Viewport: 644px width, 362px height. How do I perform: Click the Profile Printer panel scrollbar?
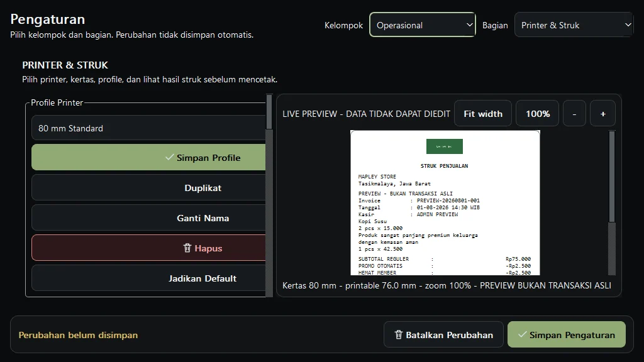(269, 195)
